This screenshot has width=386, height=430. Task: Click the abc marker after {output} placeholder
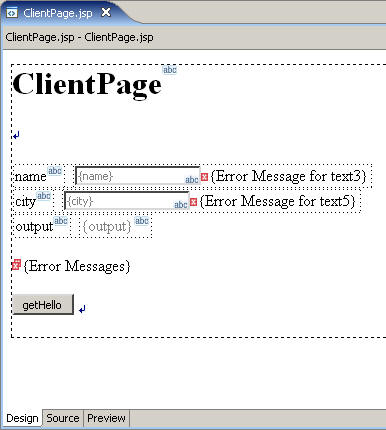tap(141, 221)
